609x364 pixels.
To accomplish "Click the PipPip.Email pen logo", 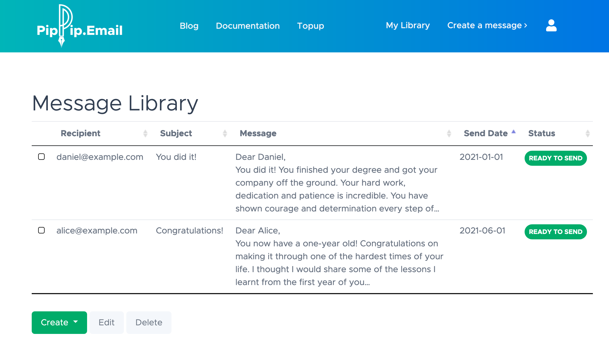I will [x=80, y=26].
